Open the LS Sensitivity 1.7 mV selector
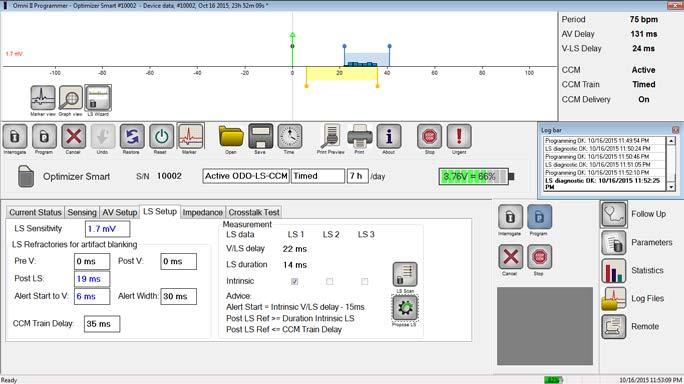 107,229
